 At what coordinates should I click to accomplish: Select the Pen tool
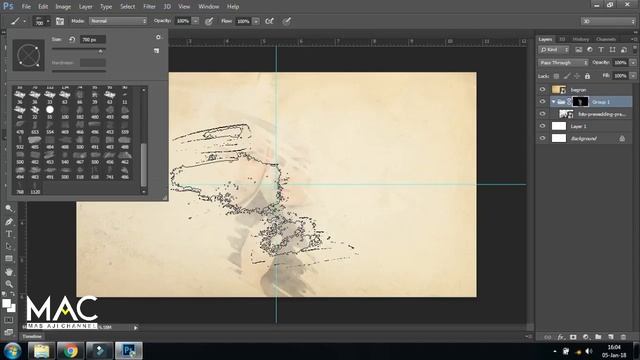(9, 222)
